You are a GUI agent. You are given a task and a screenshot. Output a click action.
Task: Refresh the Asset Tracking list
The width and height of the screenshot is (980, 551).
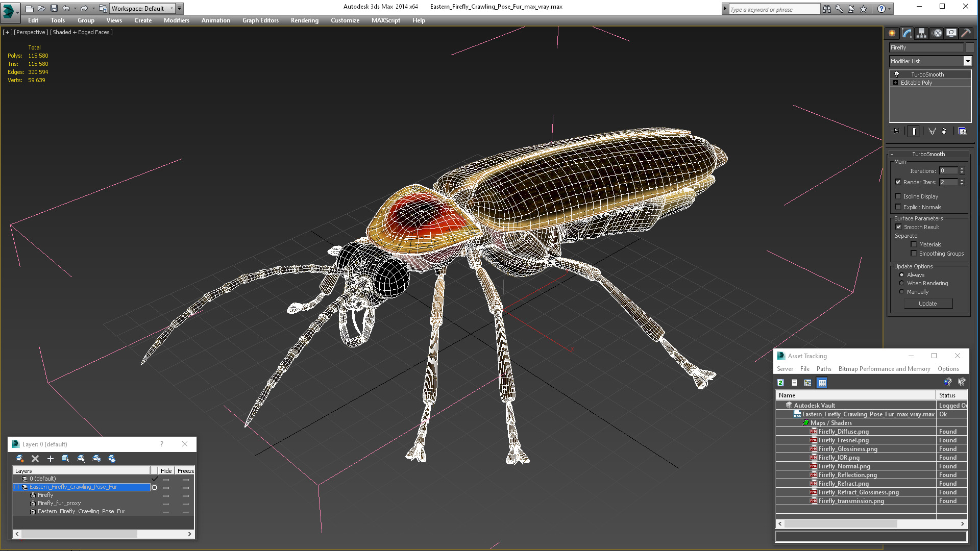(780, 383)
